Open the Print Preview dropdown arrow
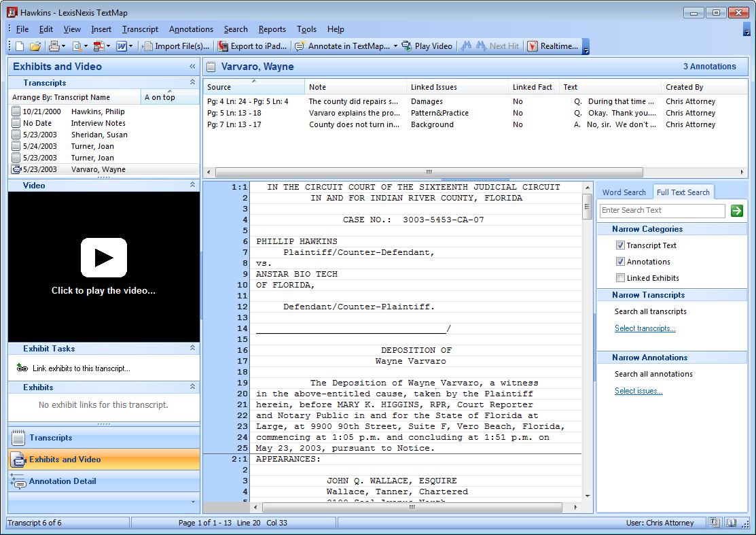 [x=86, y=46]
